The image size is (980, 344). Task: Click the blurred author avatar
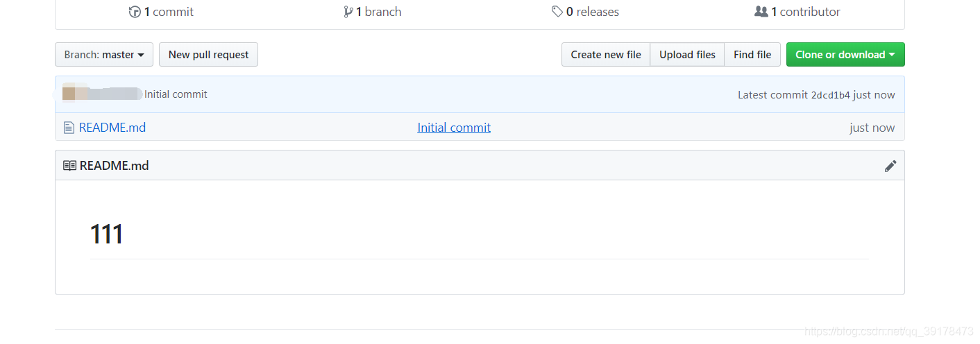[69, 94]
